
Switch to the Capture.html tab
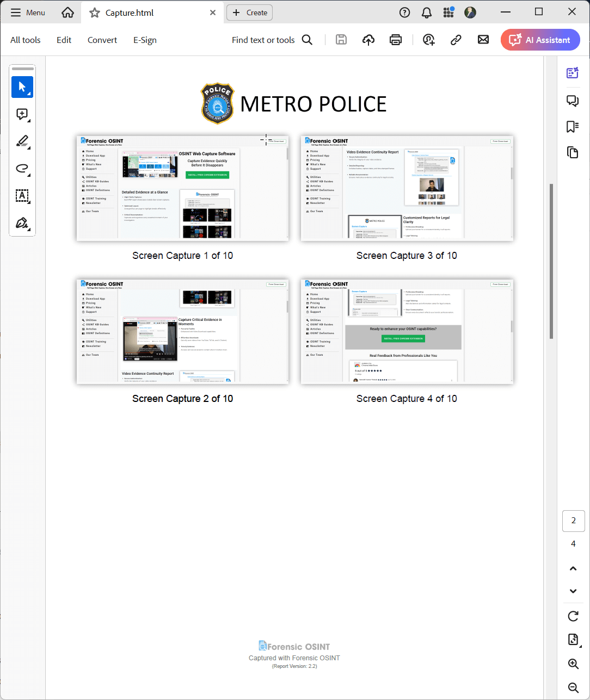[152, 13]
